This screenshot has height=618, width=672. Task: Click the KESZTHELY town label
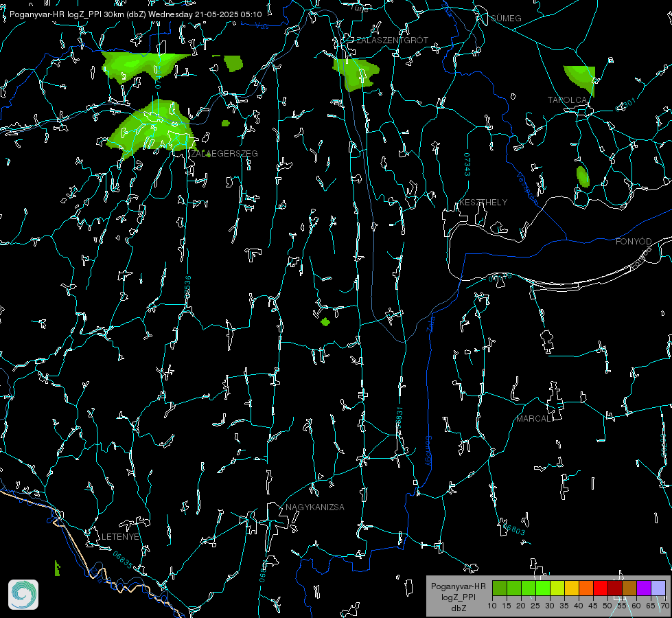coord(483,202)
